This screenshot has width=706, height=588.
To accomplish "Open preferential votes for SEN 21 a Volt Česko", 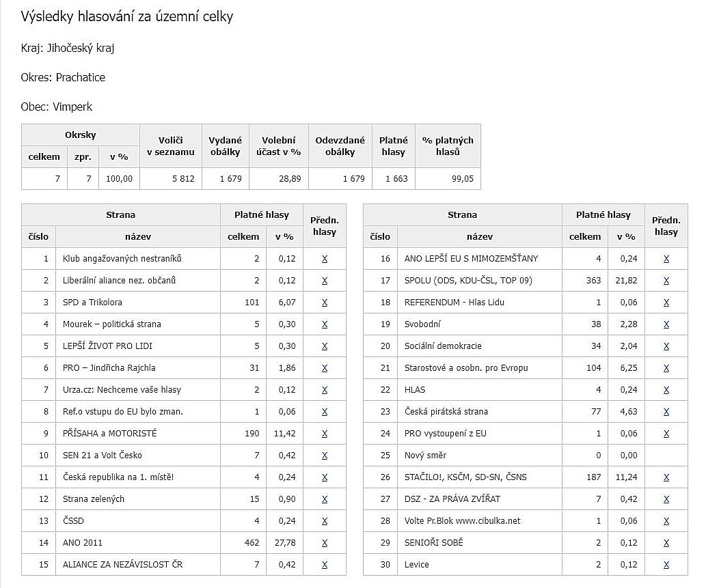I will (325, 456).
